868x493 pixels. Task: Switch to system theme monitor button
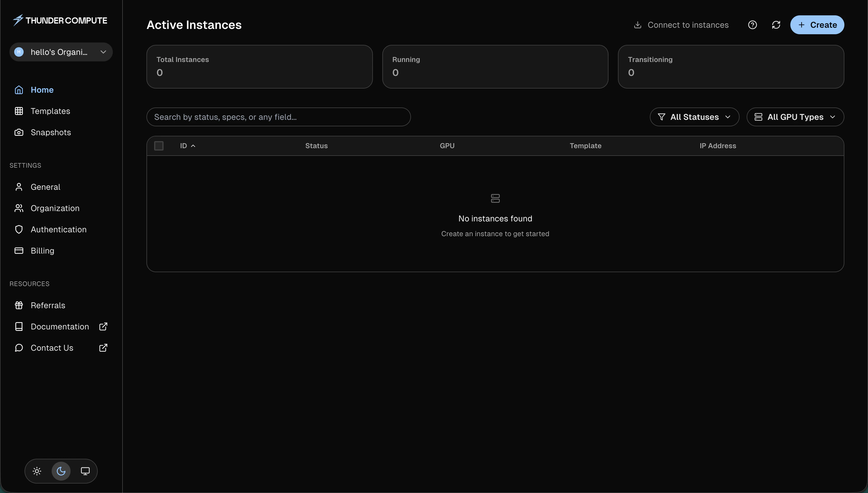(85, 471)
